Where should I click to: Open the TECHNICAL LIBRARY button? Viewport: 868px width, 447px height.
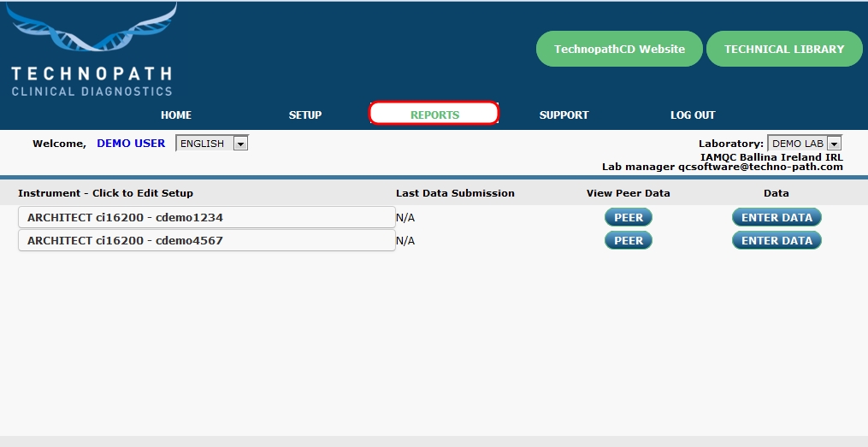(783, 49)
